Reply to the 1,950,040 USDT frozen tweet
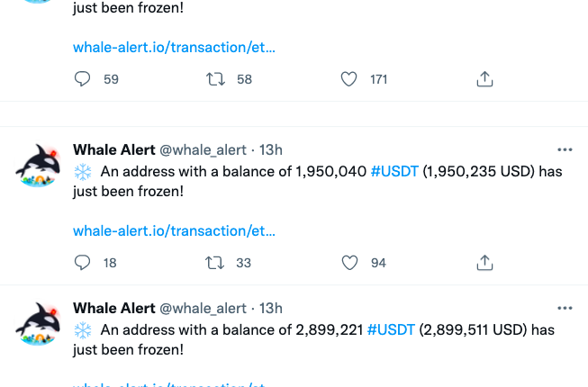This screenshot has height=387, width=588. (x=83, y=263)
